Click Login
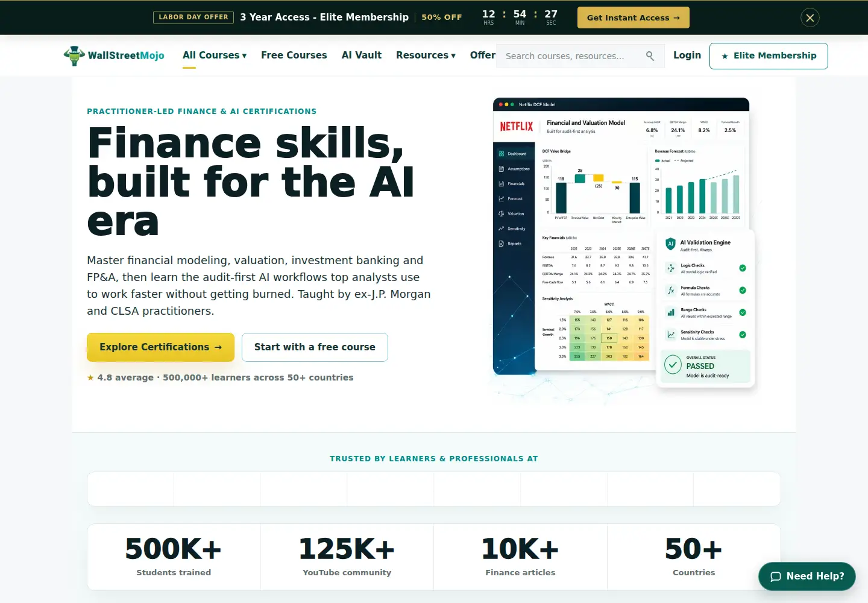The height and width of the screenshot is (603, 868). click(x=687, y=55)
